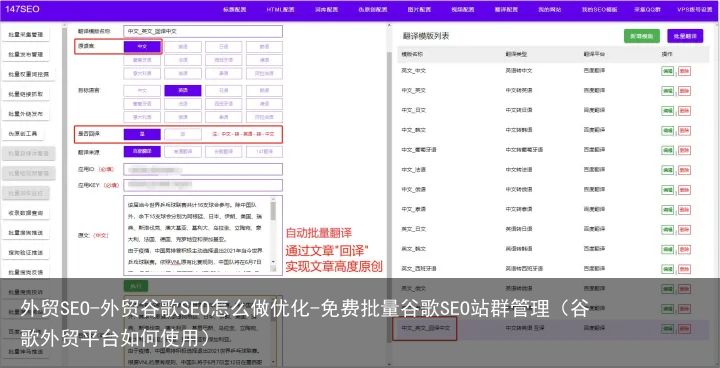This screenshot has width=720, height=368.
Task: Choose 韩语 as the source language
Action: (264, 46)
